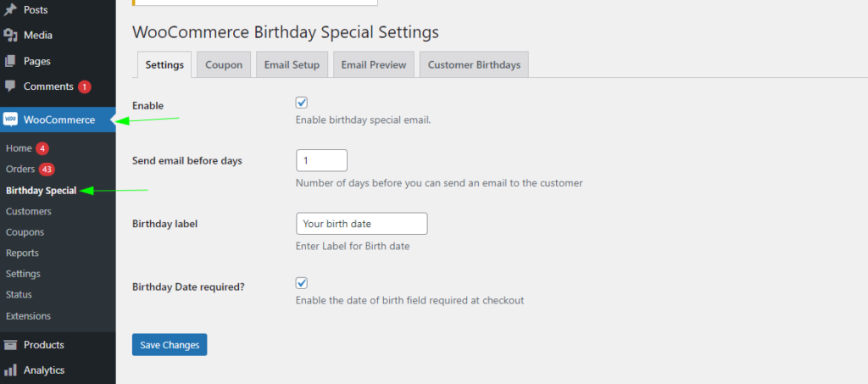
Task: Click the red Comments count badge
Action: point(84,86)
